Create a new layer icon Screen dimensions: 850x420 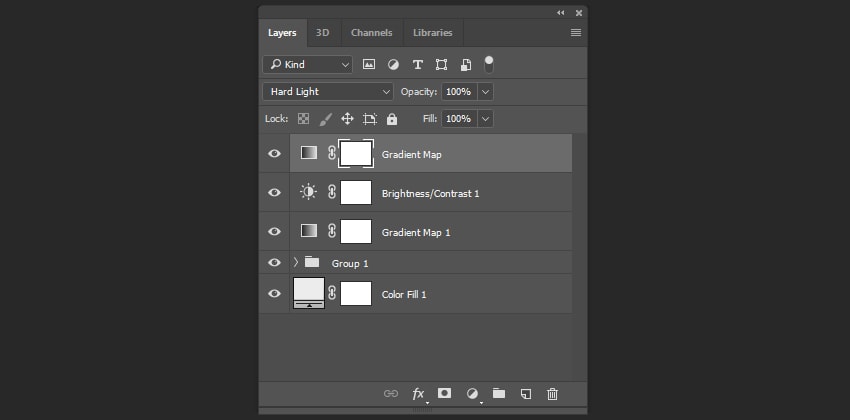point(525,394)
